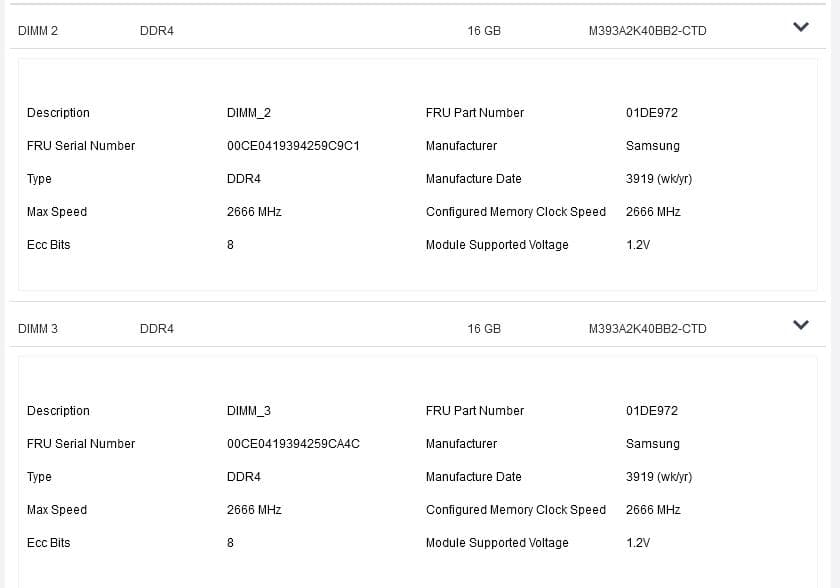Select the M393A2K40BB2-CTD part number on DIMM 2
The width and height of the screenshot is (840, 588).
click(x=647, y=31)
